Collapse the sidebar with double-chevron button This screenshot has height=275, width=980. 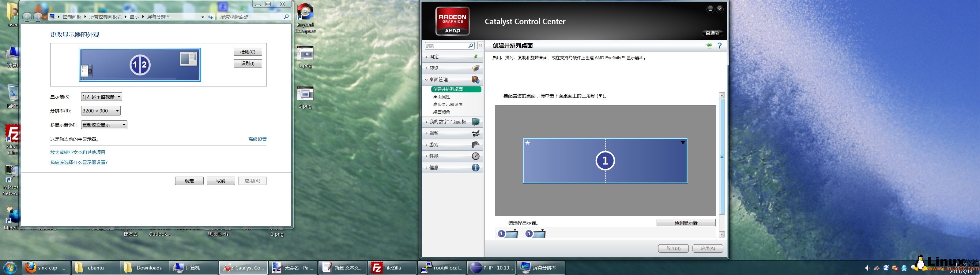pos(481,46)
